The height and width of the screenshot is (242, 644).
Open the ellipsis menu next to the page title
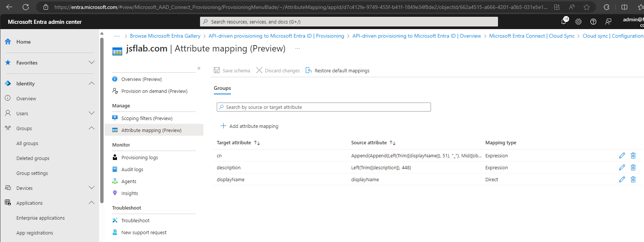[x=298, y=48]
